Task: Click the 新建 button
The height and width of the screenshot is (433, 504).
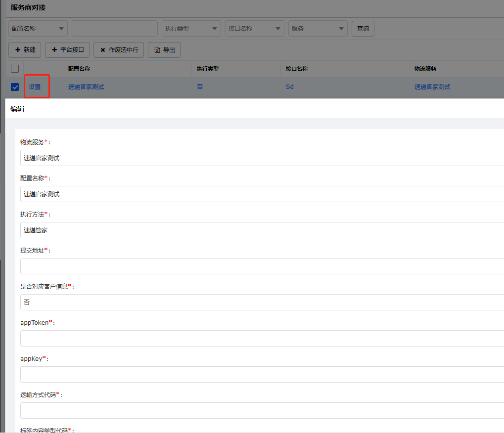Action: (25, 50)
